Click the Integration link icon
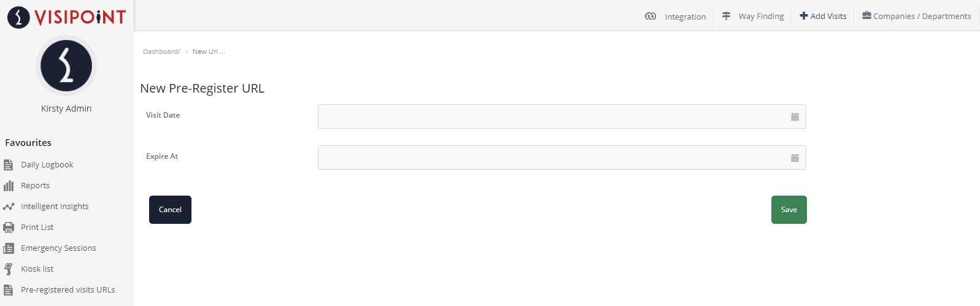Screen dimensions: 980x306 click(x=650, y=16)
